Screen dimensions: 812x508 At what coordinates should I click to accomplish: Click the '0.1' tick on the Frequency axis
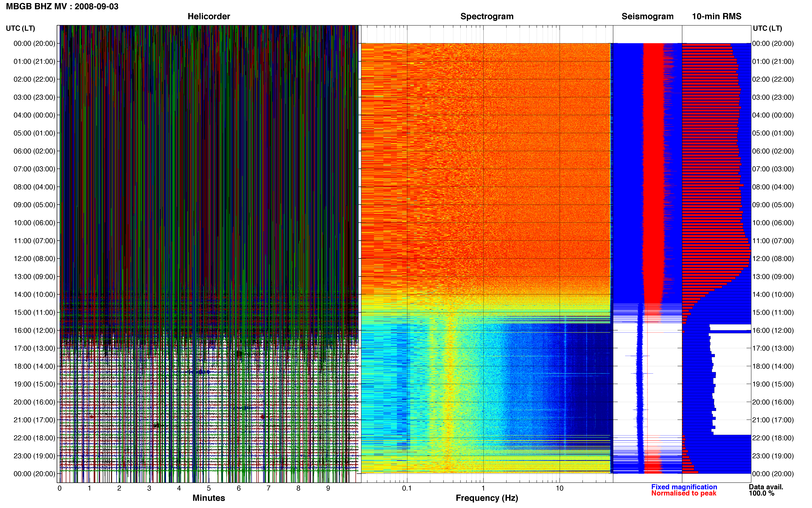[407, 488]
